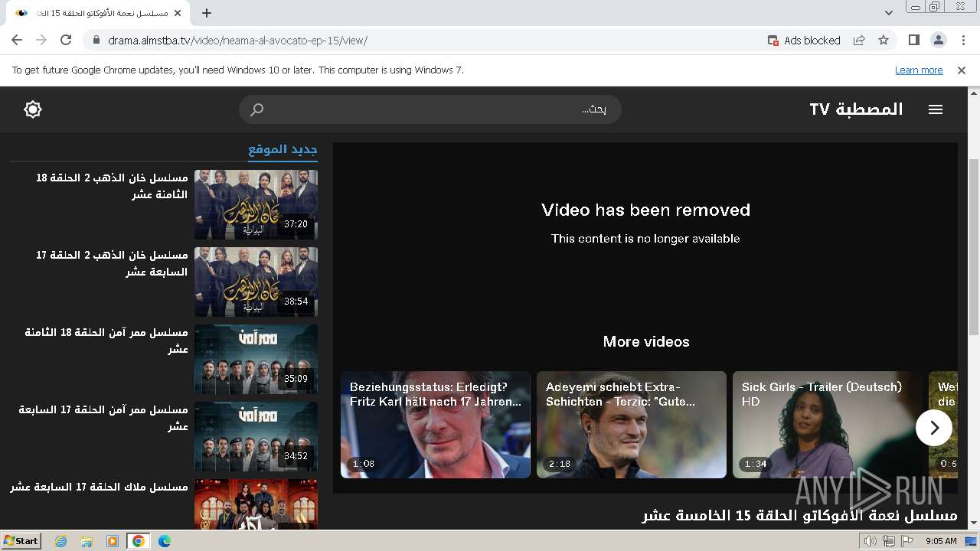Launch Microsoft Edge from the taskbar
Screen dimensions: 980x551
pos(165,541)
